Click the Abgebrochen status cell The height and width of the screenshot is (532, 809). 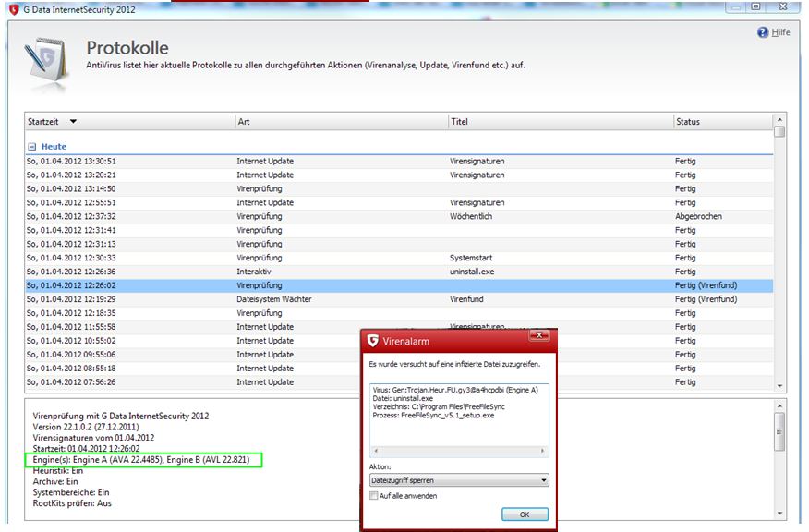(x=698, y=216)
